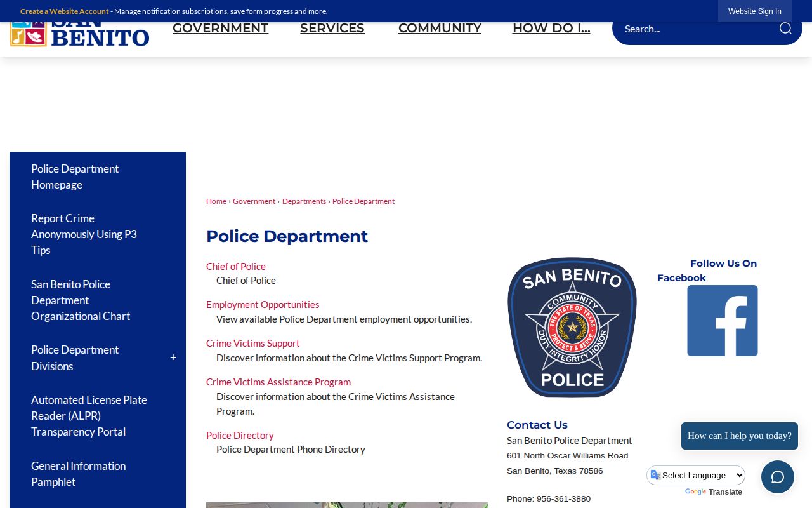Click Create a Website Account link
Viewport: 812px width, 508px height.
(65, 11)
